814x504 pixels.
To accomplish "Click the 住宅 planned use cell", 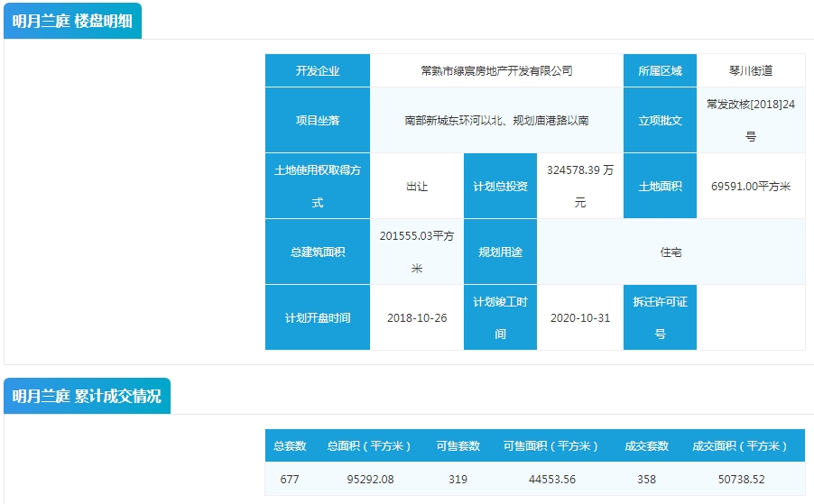I will [671, 252].
